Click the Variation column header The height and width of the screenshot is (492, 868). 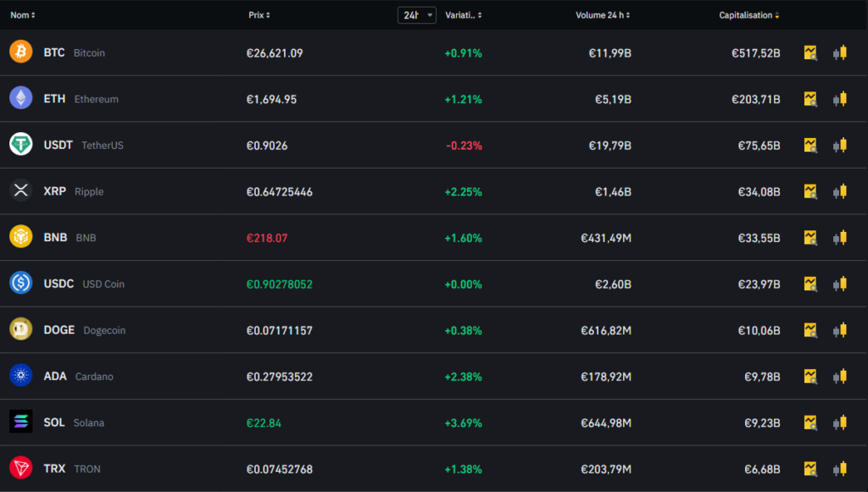click(462, 14)
